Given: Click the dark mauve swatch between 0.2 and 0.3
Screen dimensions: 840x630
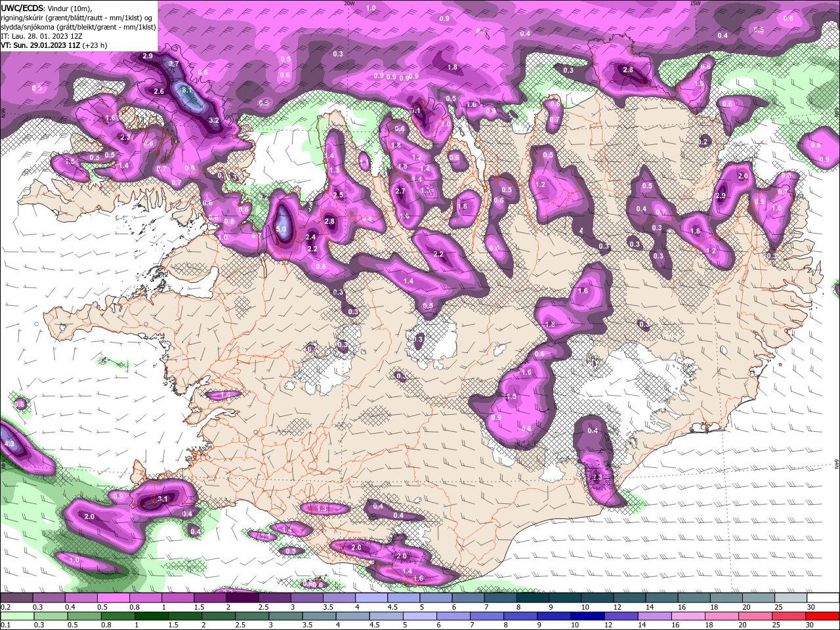Looking at the screenshot, I should [17, 598].
